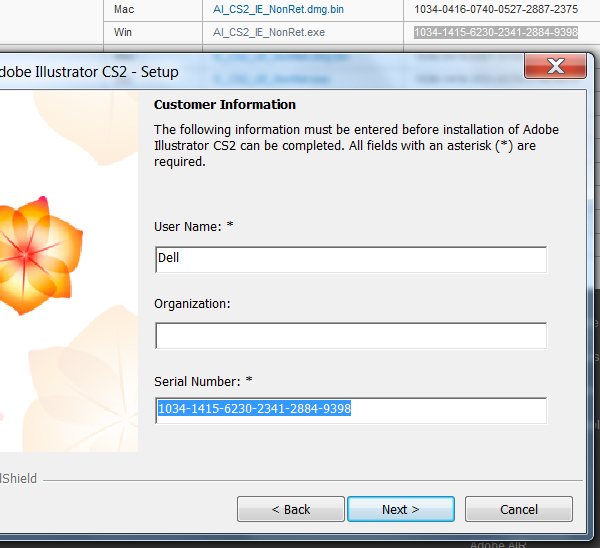Viewport: 600px width, 548px height.
Task: Select the Serial Number input field
Action: (351, 410)
